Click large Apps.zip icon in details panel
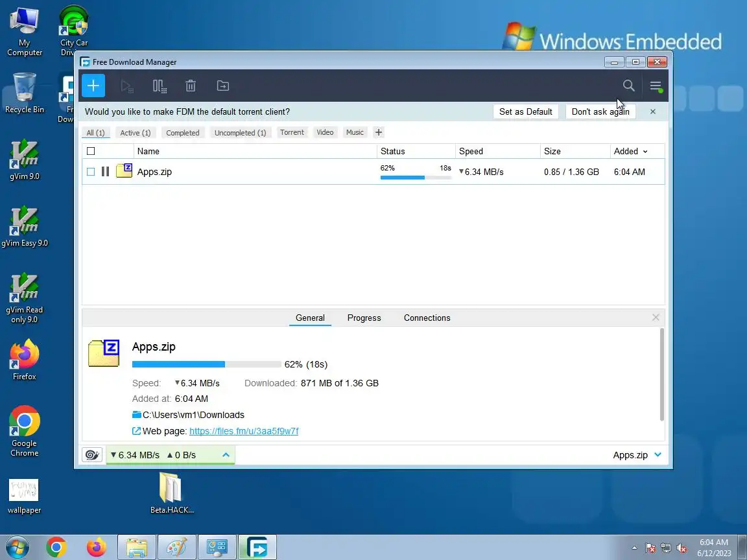 (104, 353)
